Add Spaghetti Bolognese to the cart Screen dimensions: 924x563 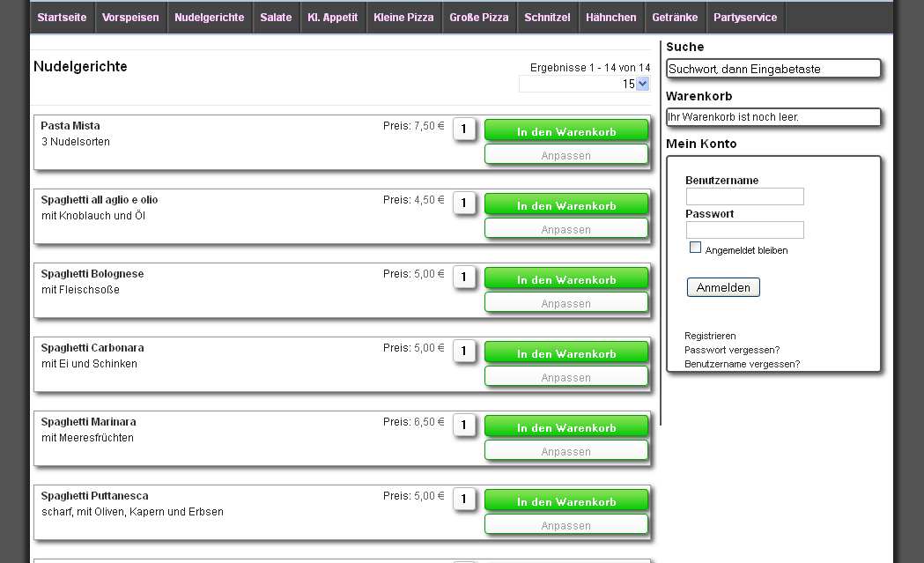(x=566, y=279)
